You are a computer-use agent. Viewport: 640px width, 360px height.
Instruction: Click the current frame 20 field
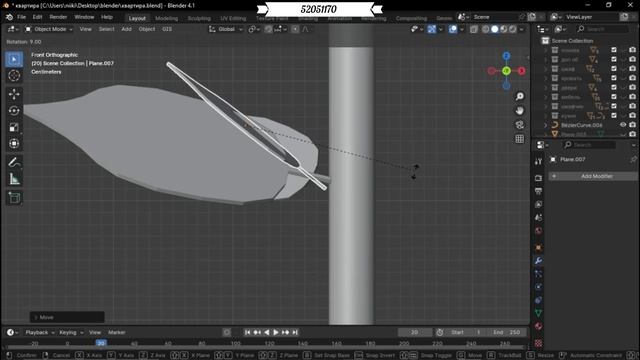pyautogui.click(x=415, y=332)
